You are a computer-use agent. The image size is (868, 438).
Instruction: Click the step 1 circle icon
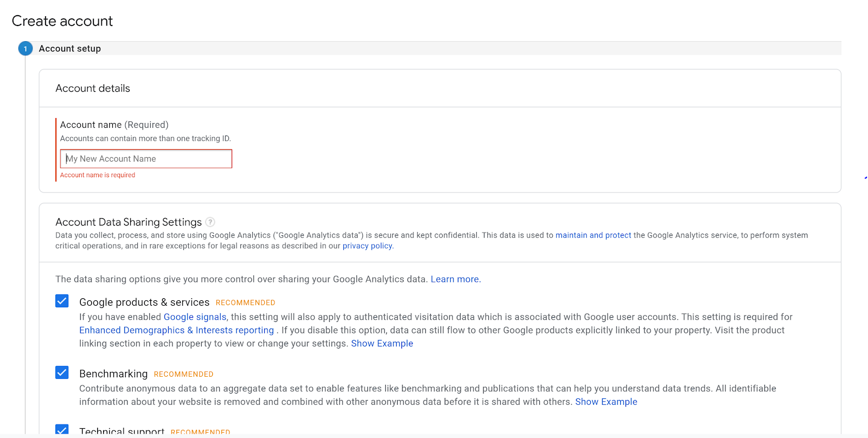25,49
